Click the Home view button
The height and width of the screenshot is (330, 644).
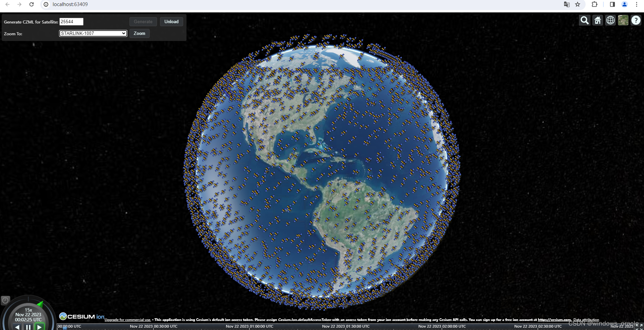point(598,20)
